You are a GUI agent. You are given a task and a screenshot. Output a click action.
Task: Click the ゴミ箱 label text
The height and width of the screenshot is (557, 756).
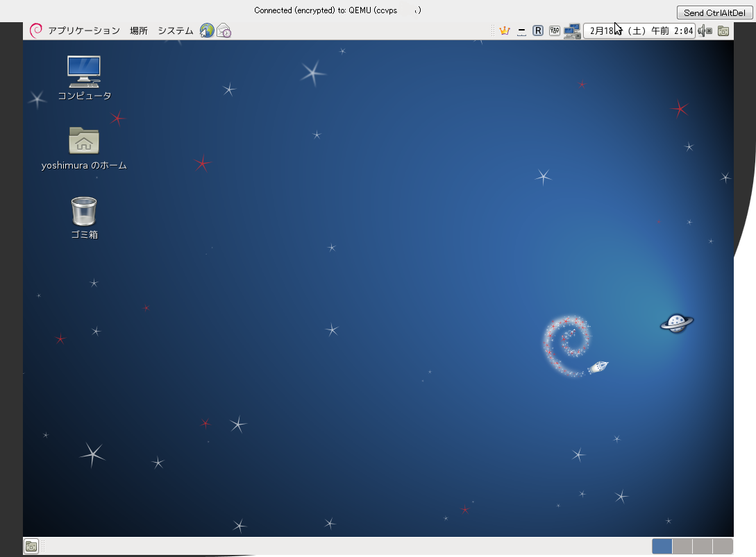pyautogui.click(x=85, y=234)
